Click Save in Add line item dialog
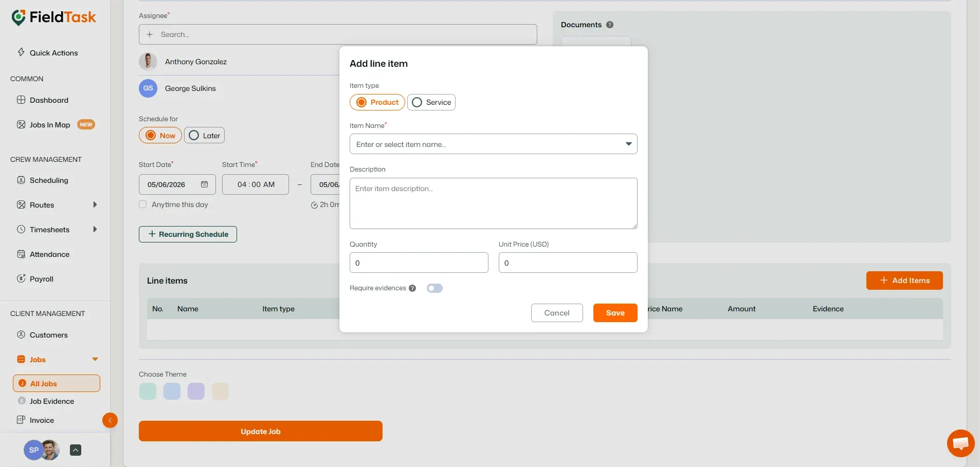 pos(615,313)
